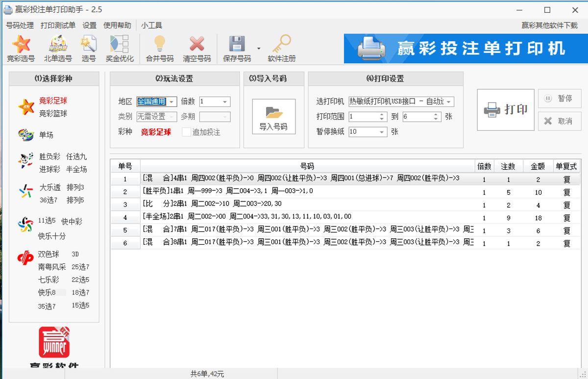Select 快乐十分 game
Screen dimensions: 588x379
(x=52, y=236)
